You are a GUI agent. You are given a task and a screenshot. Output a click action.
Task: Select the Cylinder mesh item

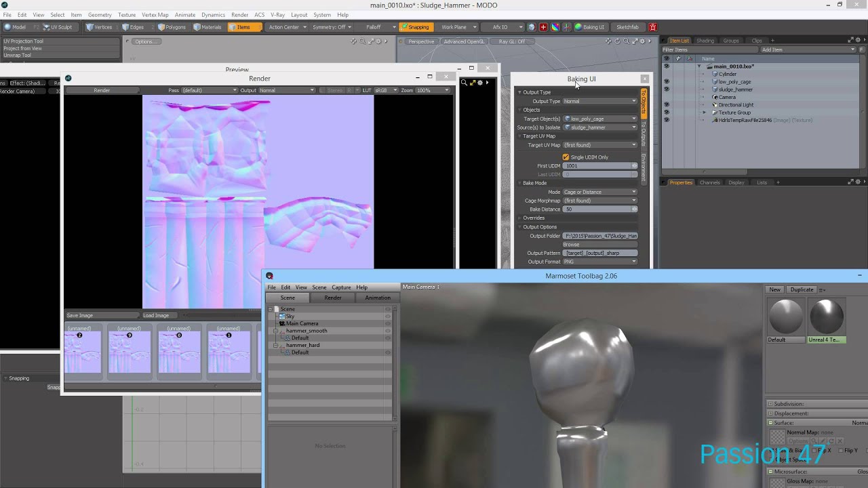click(727, 74)
